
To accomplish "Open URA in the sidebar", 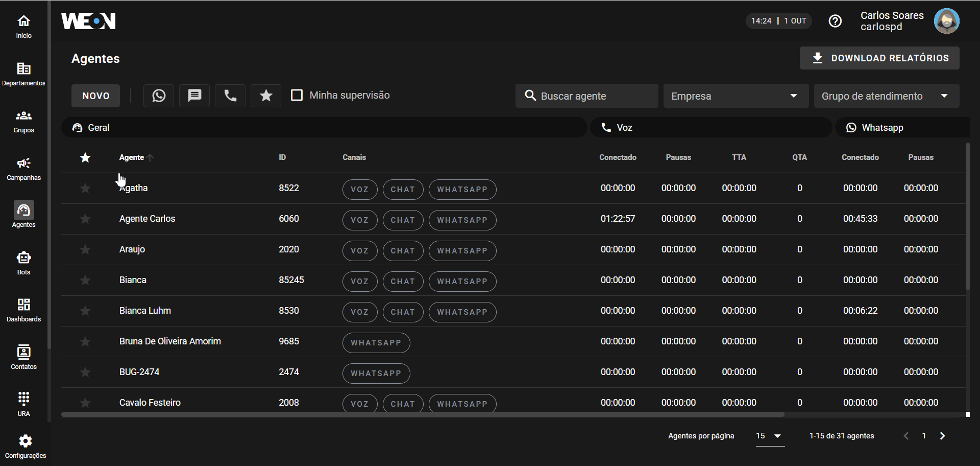I will (23, 404).
